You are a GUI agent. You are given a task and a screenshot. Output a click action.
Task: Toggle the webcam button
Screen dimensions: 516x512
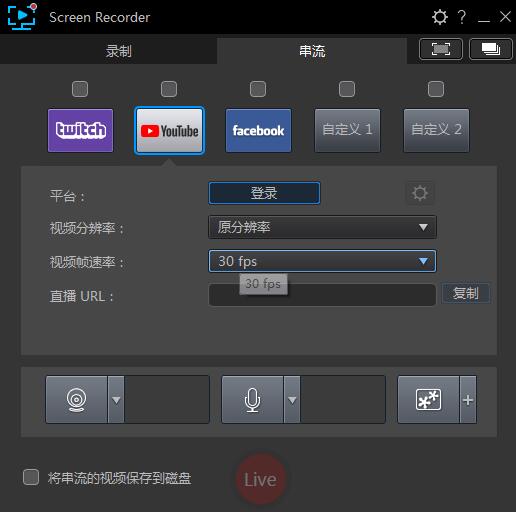coord(76,400)
